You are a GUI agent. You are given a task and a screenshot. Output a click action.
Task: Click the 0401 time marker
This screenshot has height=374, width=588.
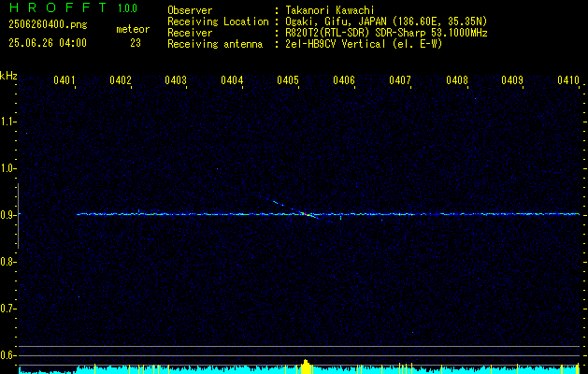coord(65,79)
